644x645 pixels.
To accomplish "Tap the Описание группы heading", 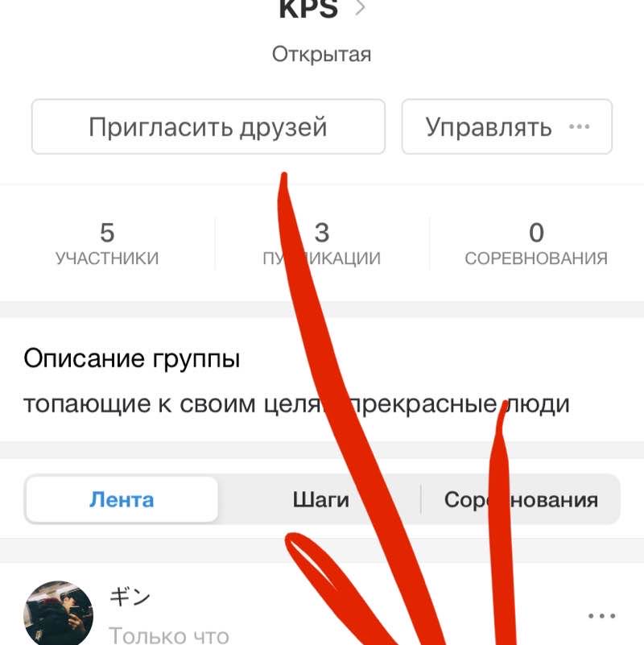I will click(131, 358).
